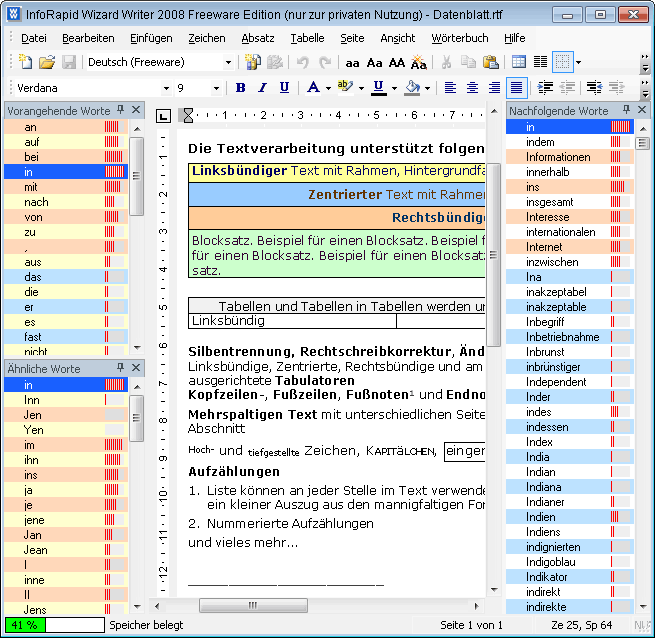Open a file with the folder icon
The width and height of the screenshot is (655, 638).
pyautogui.click(x=47, y=63)
